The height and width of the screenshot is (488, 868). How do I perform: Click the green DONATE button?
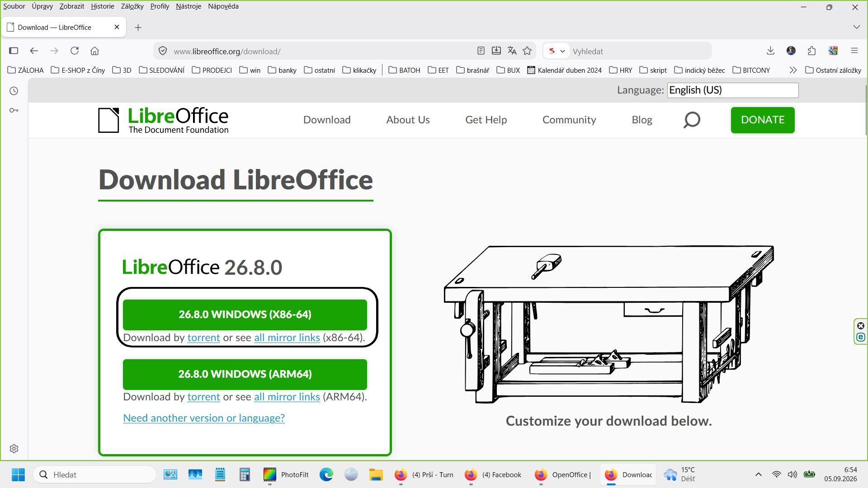(x=763, y=120)
